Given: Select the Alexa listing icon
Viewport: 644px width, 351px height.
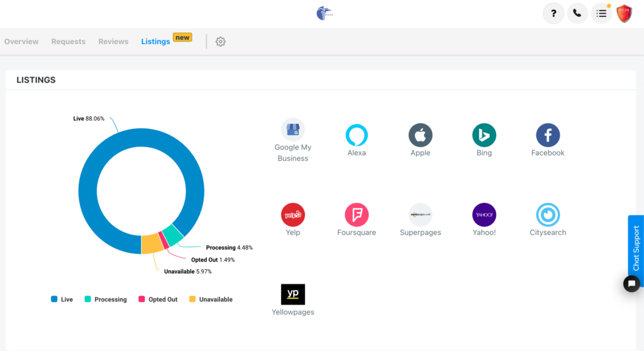Looking at the screenshot, I should (x=357, y=135).
